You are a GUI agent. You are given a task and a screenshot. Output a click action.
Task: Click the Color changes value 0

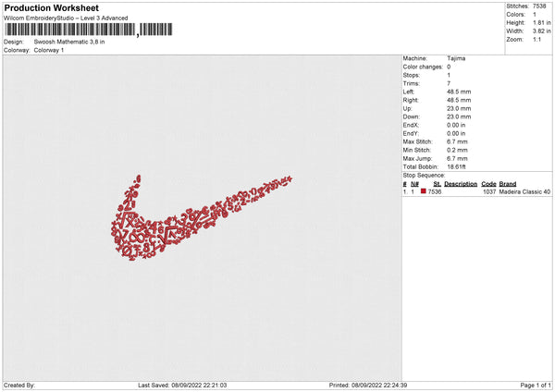(449, 67)
